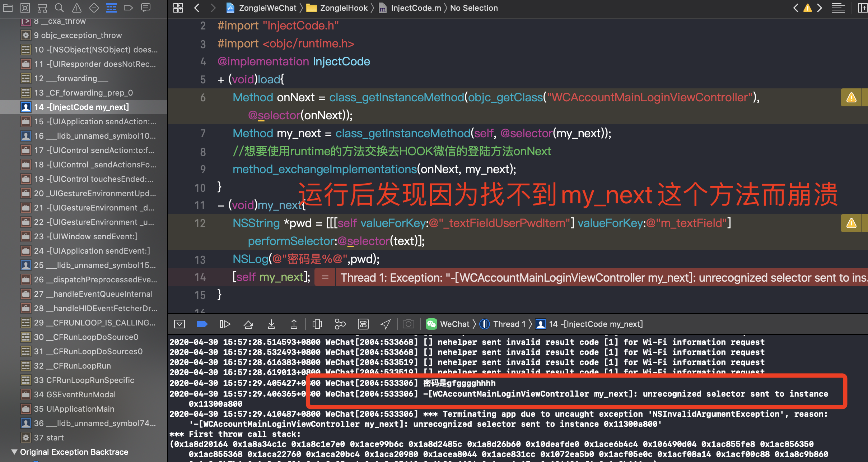Expand Thread 1 breadcrumb in debug bar
The width and height of the screenshot is (868, 462).
pos(505,324)
